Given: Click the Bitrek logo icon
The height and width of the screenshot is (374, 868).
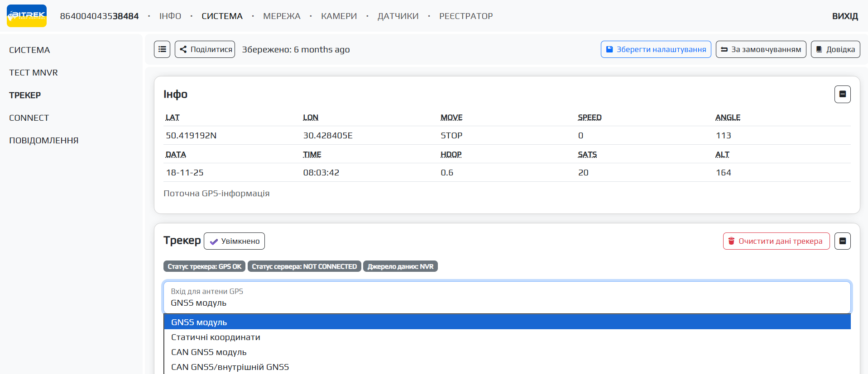Looking at the screenshot, I should click(x=27, y=16).
